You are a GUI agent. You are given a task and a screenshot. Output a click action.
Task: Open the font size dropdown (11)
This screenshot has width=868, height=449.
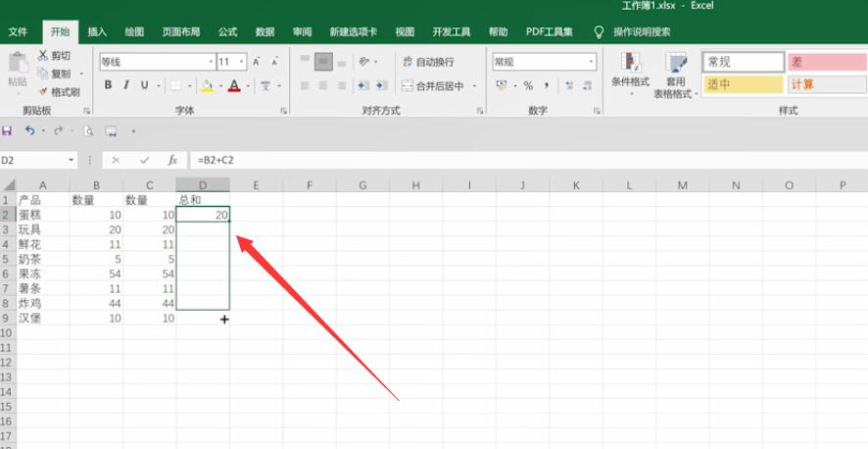tap(242, 62)
